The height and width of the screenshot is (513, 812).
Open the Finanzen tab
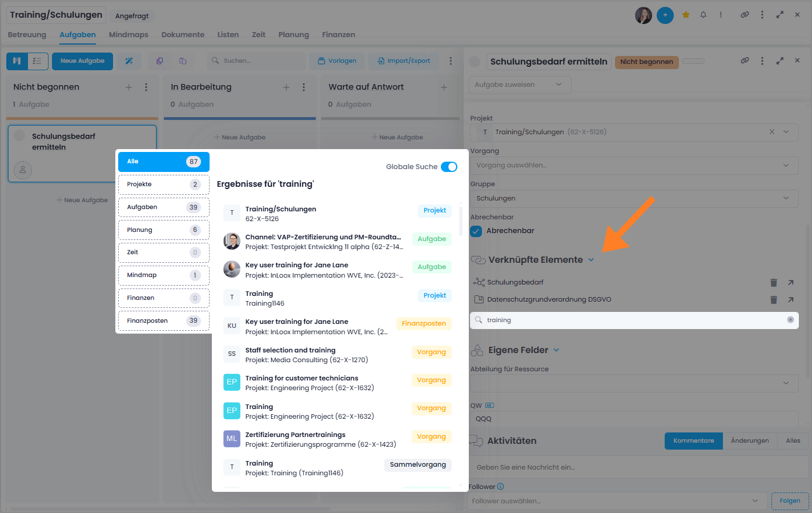tap(339, 35)
